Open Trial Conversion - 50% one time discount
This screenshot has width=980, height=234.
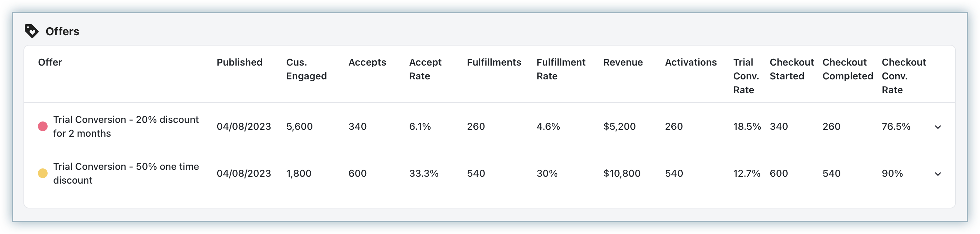[x=126, y=174]
